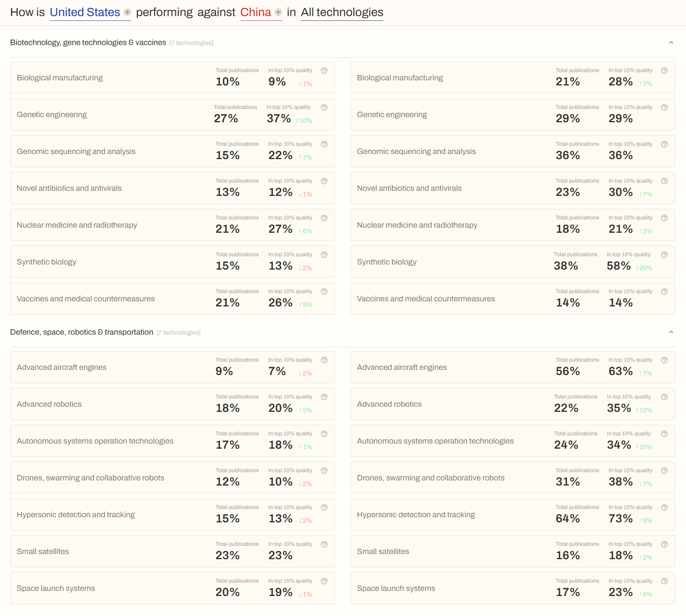Click help icon on China Space launch systems

coord(664,581)
